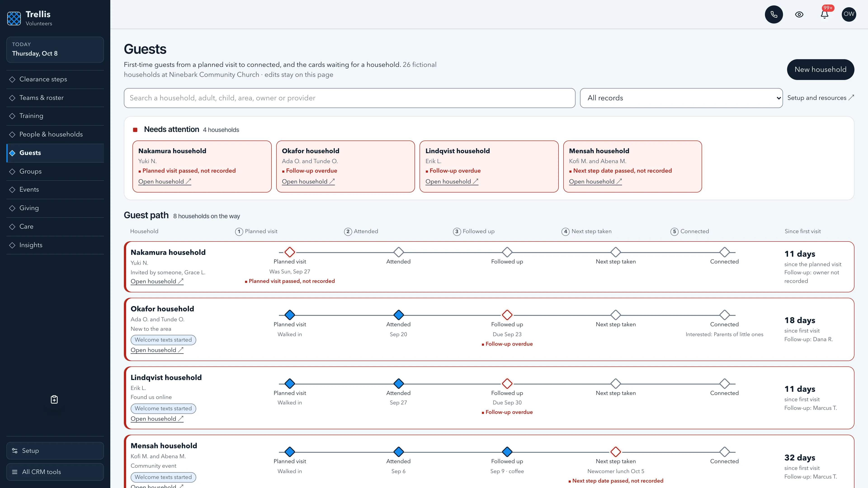Click the clipboard icon in sidebar
This screenshot has height=488, width=868.
(x=54, y=399)
